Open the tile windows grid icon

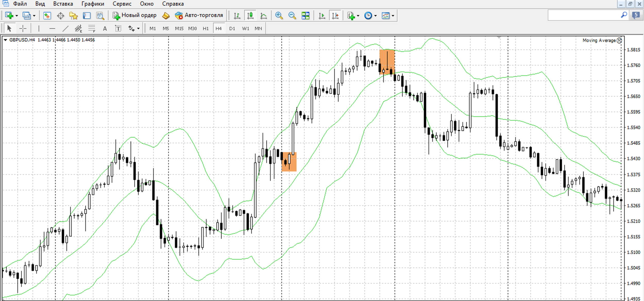point(306,16)
